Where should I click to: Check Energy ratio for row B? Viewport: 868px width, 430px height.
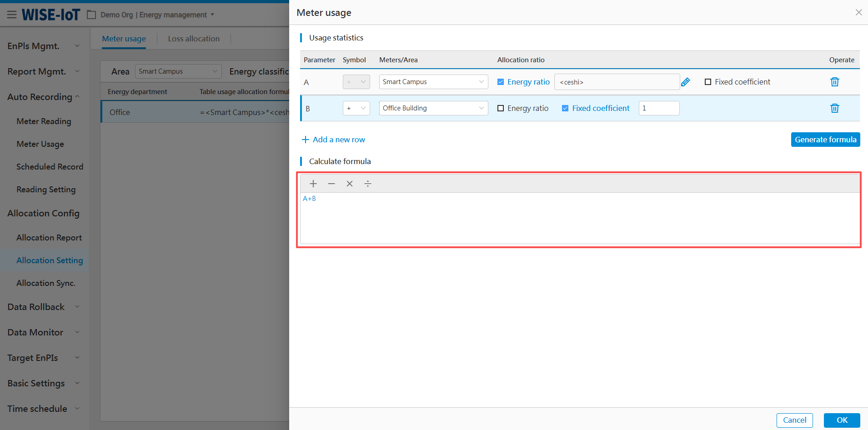[x=501, y=108]
